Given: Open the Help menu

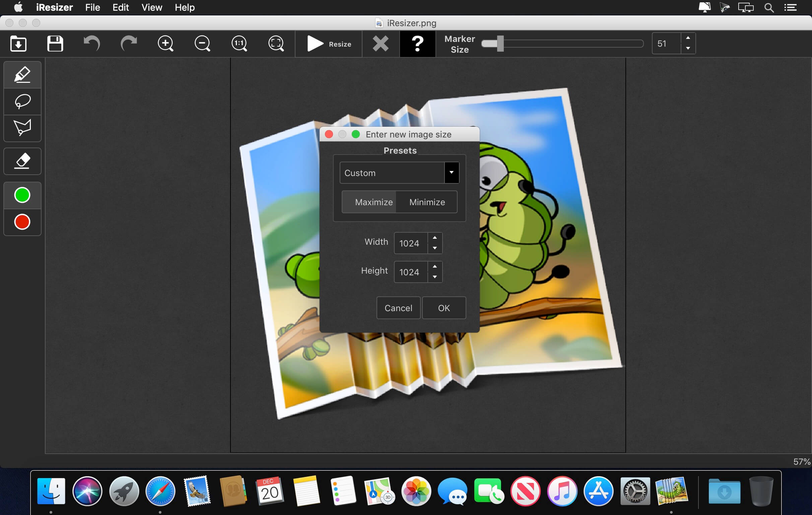Looking at the screenshot, I should [x=185, y=7].
